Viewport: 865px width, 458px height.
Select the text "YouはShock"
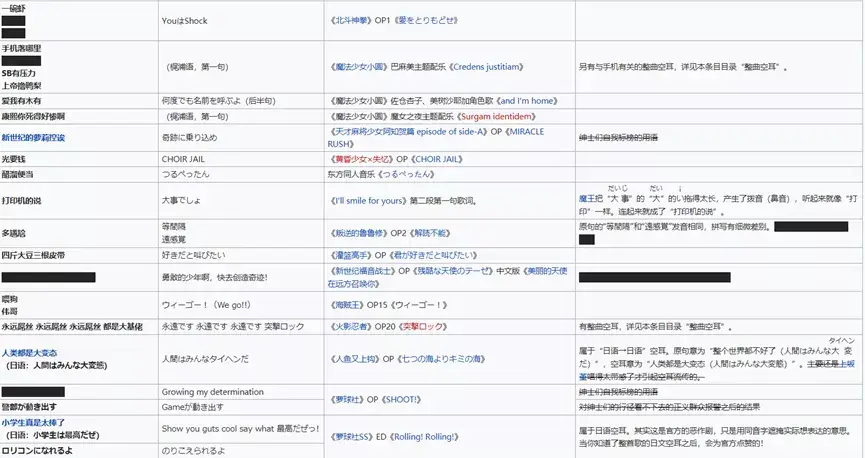click(x=184, y=21)
